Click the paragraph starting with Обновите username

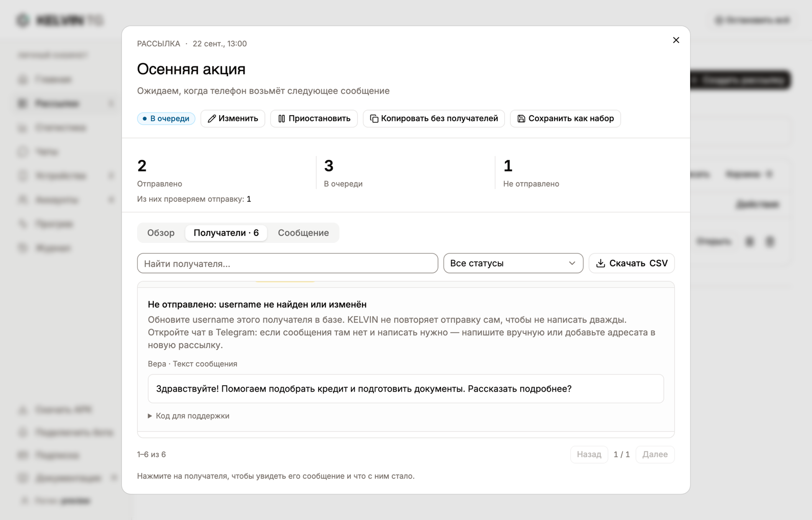pyautogui.click(x=401, y=332)
